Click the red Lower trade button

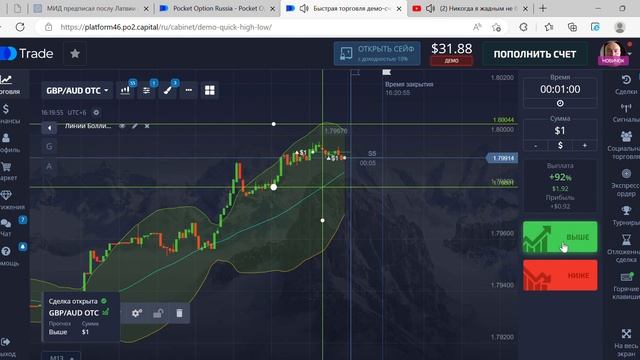click(560, 275)
